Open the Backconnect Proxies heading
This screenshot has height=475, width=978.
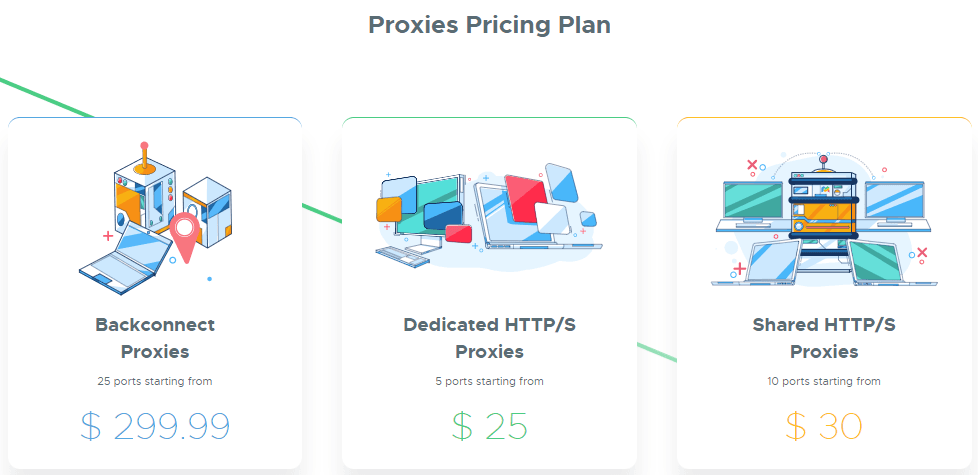[x=155, y=338]
